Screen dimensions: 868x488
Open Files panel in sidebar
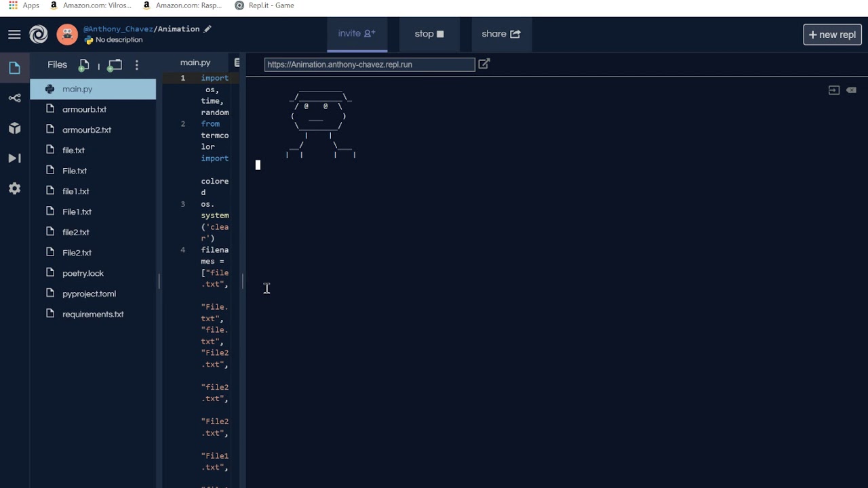tap(15, 68)
